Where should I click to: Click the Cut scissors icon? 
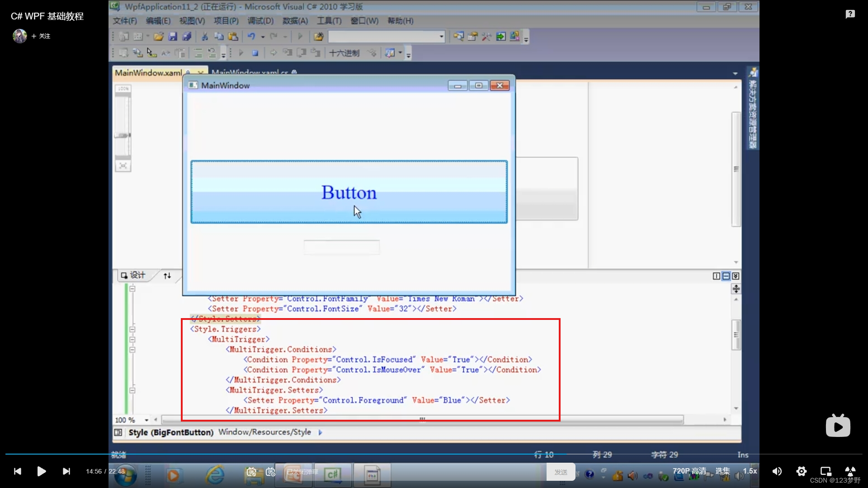pyautogui.click(x=205, y=37)
